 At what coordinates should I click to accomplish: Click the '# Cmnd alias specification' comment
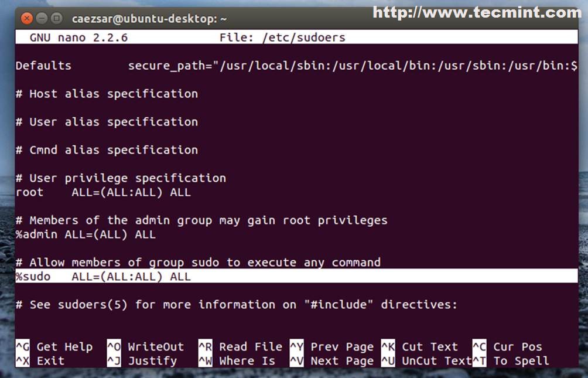[x=107, y=150]
